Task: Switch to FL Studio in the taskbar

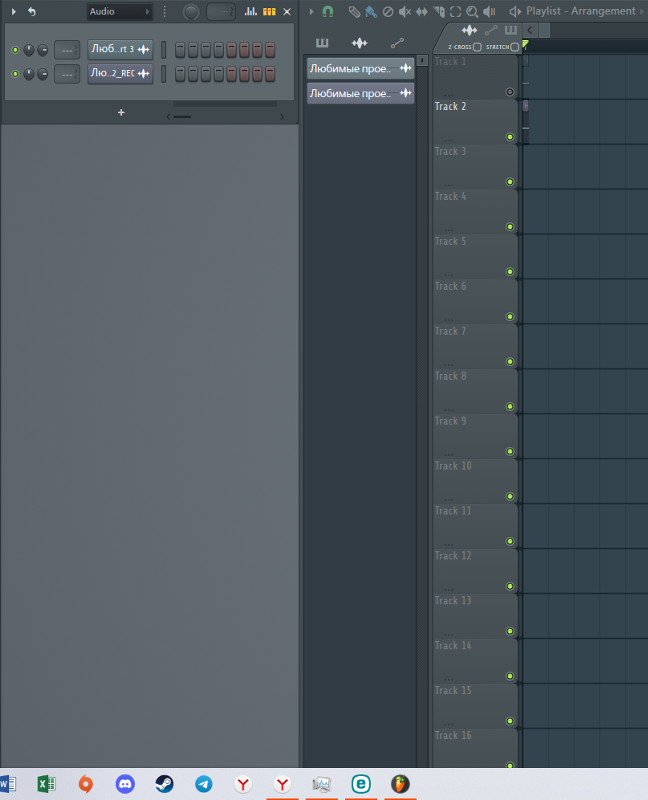Action: (x=400, y=784)
